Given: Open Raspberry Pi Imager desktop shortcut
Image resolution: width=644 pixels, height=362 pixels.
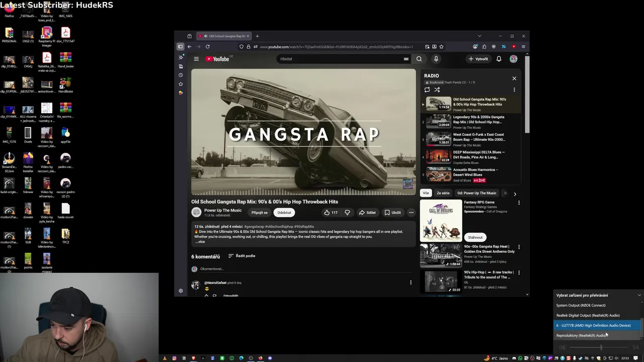Looking at the screenshot, I should pyautogui.click(x=47, y=36).
